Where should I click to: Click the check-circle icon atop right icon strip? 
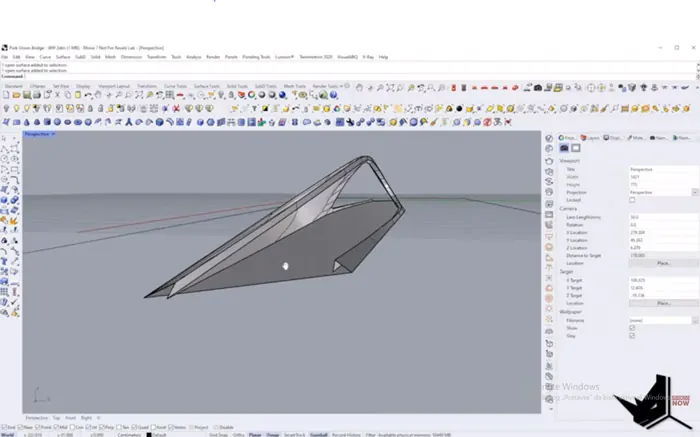[x=549, y=138]
